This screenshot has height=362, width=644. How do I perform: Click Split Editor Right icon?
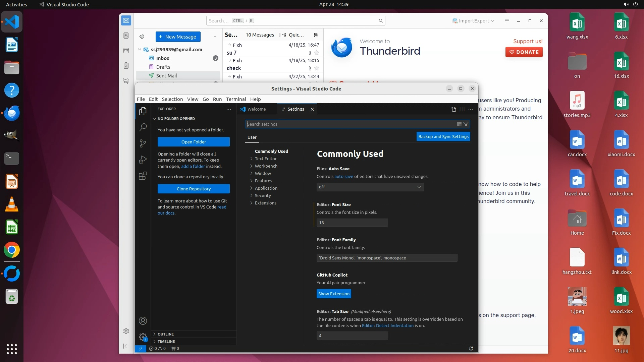click(x=462, y=109)
